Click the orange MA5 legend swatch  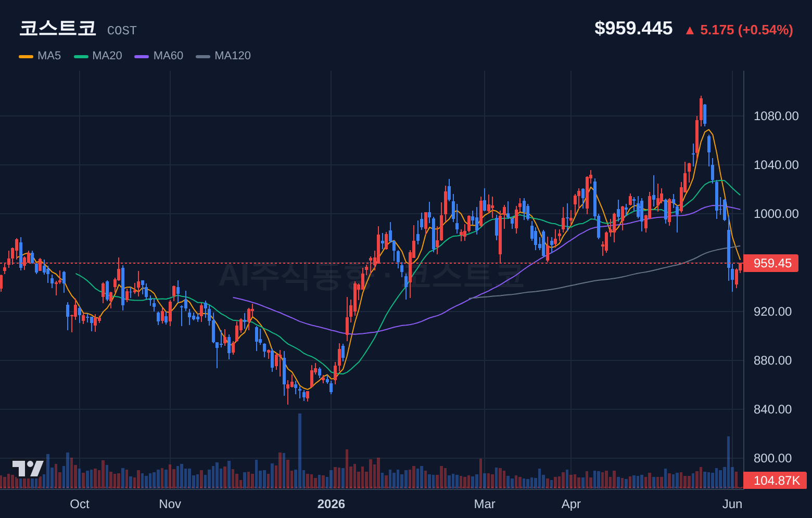pos(26,56)
